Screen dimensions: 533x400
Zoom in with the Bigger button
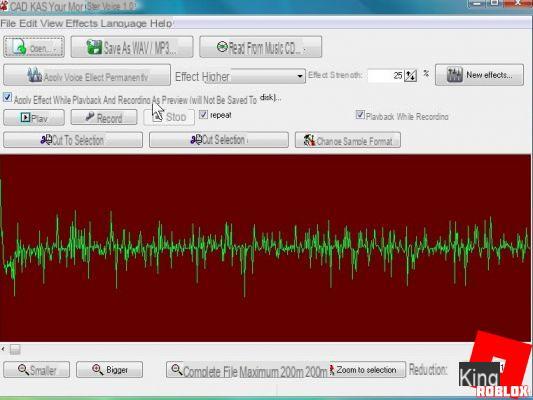[x=109, y=369]
